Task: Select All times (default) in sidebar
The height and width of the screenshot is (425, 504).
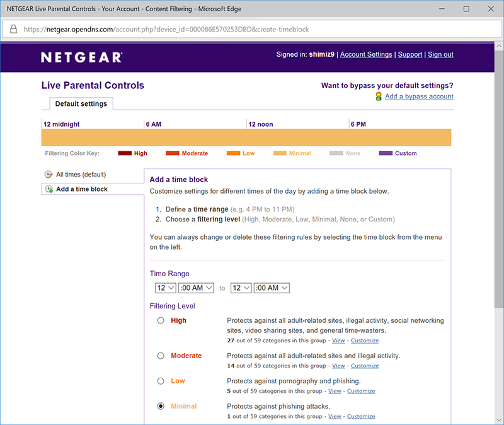Action: pyautogui.click(x=81, y=175)
